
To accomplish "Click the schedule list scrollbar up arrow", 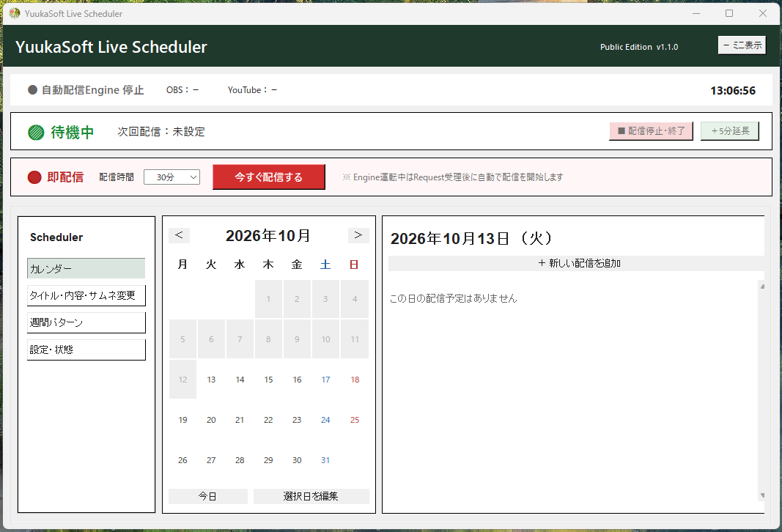I will [x=762, y=287].
